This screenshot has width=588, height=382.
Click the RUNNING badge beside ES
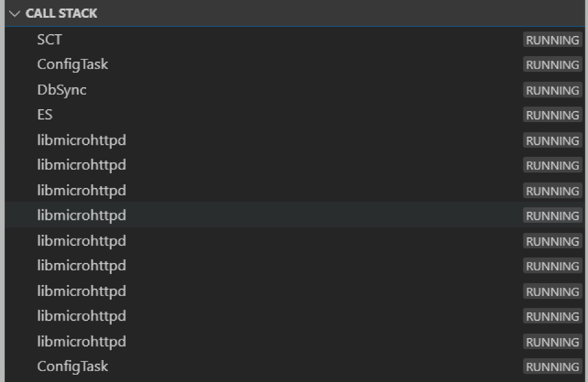[551, 115]
